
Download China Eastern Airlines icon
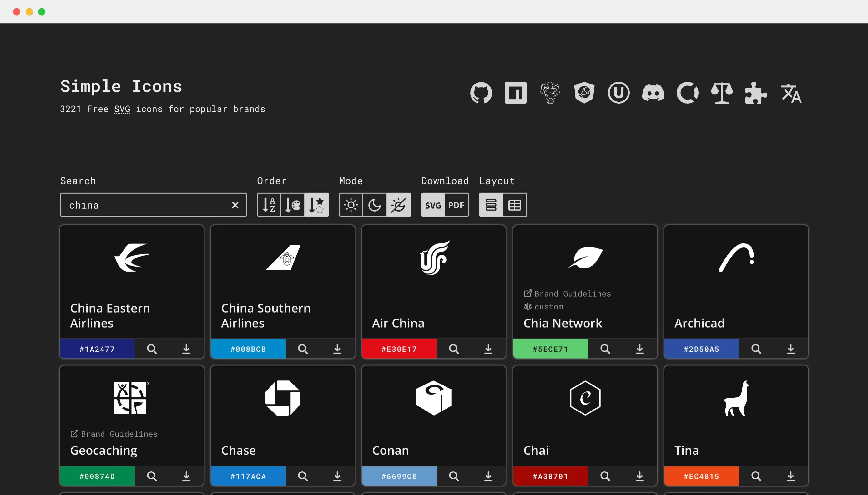click(x=186, y=349)
